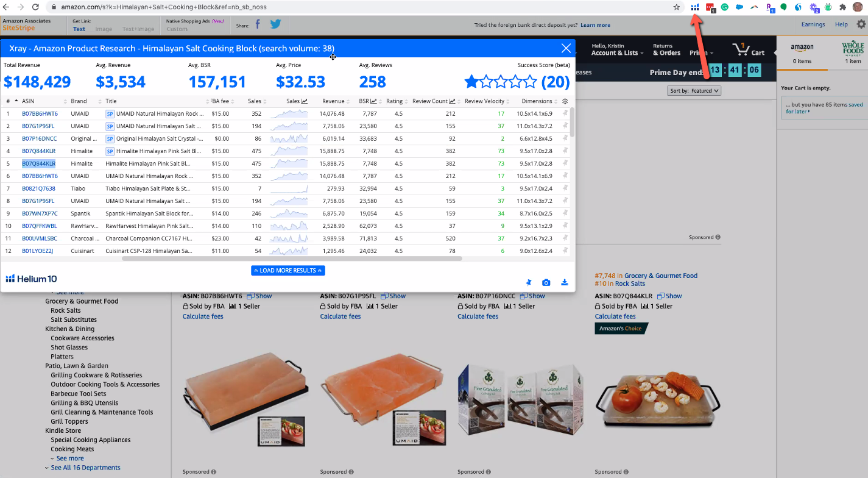This screenshot has height=478, width=868.
Task: Expand See All 16 Departments
Action: pyautogui.click(x=85, y=468)
